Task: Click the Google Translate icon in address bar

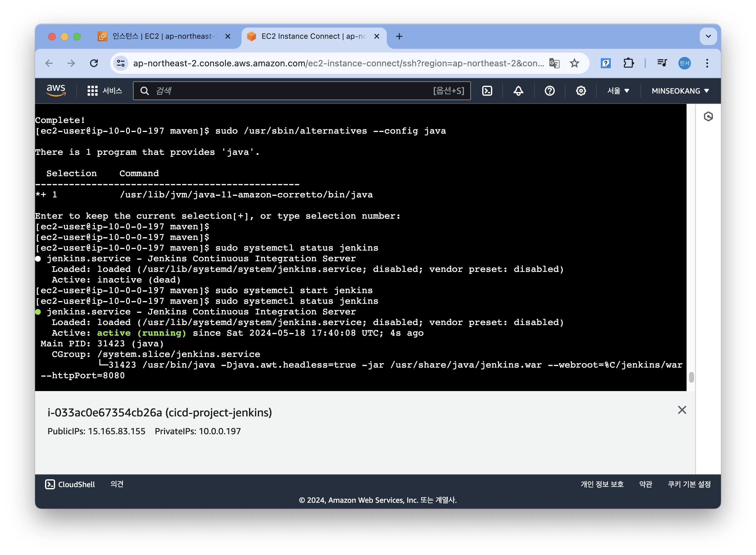Action: (x=554, y=63)
